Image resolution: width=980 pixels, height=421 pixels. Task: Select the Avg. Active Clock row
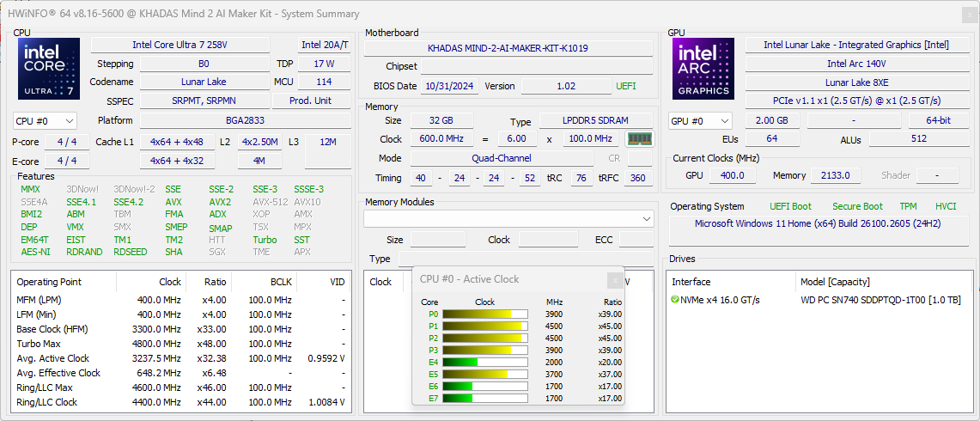[x=181, y=358]
